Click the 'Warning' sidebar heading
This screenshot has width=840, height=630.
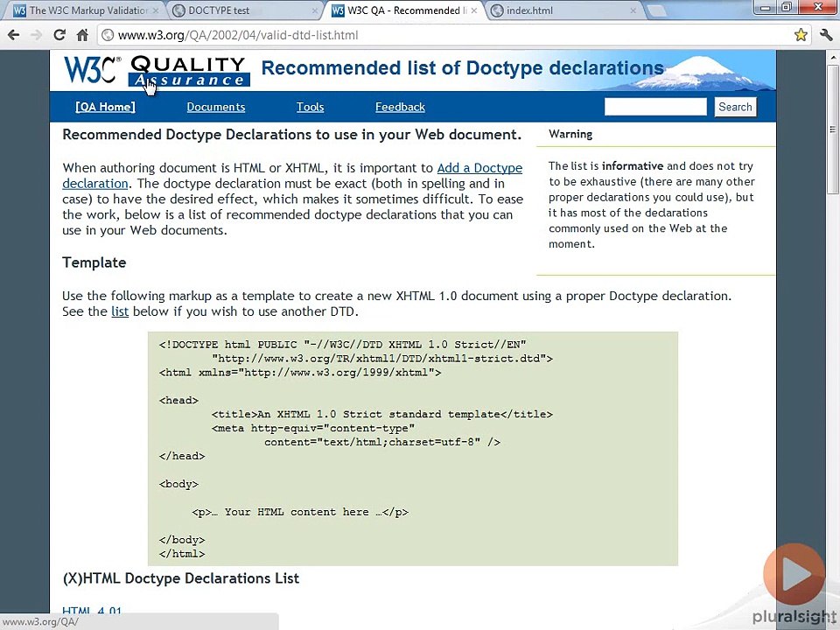(x=570, y=134)
